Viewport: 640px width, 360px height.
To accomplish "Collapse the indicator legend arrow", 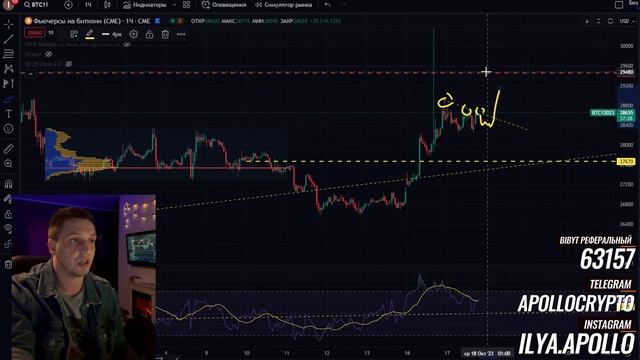I will click(x=30, y=74).
